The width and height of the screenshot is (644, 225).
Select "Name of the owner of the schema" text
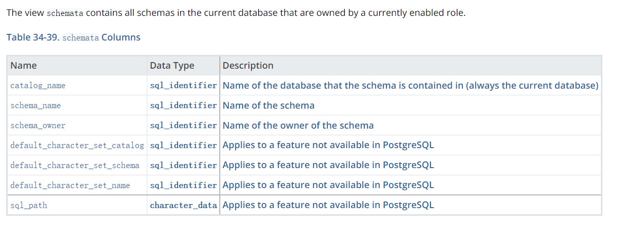tap(298, 126)
